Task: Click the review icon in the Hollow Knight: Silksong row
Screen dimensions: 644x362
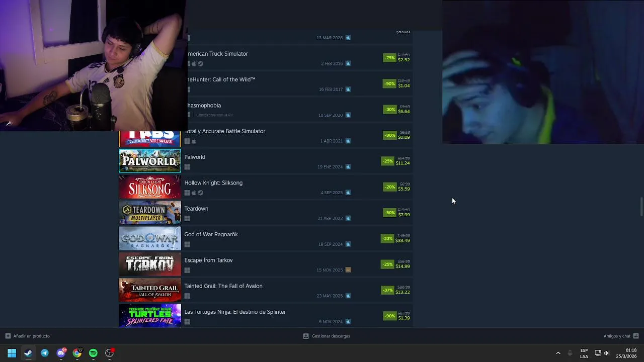Action: coord(348,193)
